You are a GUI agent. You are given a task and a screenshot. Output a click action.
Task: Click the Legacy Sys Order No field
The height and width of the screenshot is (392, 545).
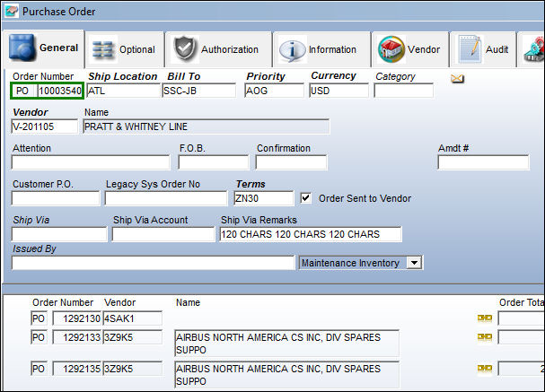click(x=166, y=198)
